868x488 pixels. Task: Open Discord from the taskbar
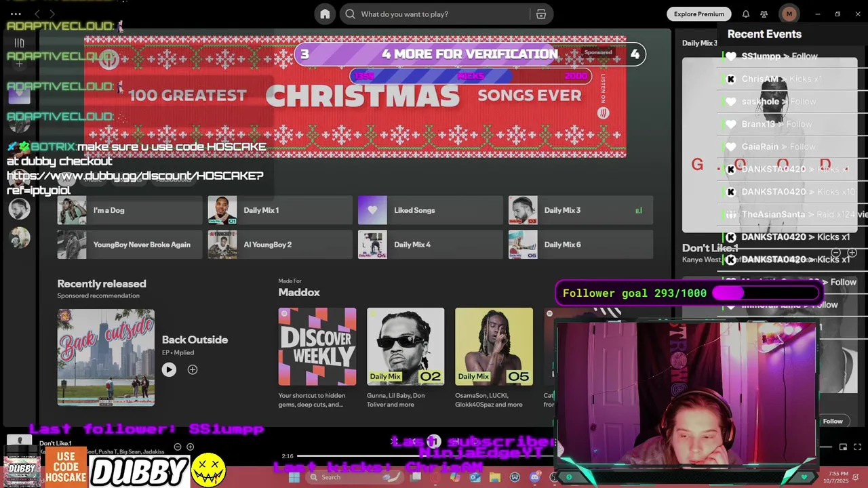535,477
